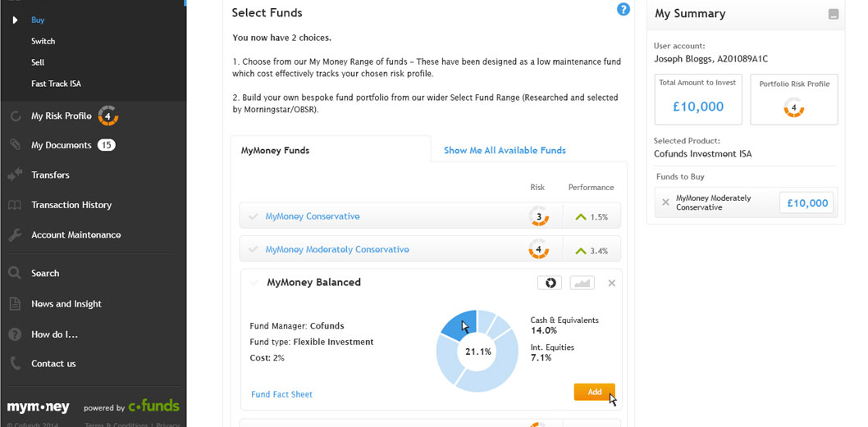Select Switch in the sidebar menu
Viewport: 868px width, 427px height.
pos(43,41)
